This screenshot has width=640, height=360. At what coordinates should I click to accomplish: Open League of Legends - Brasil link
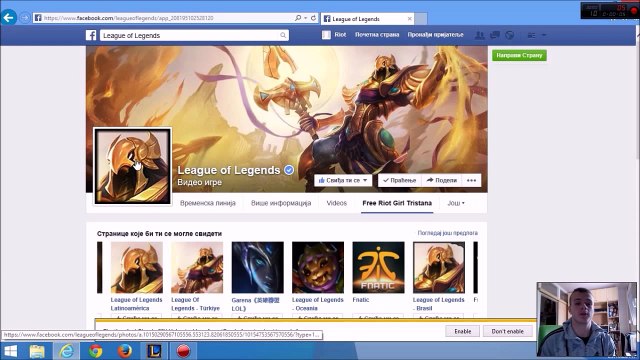point(438,304)
